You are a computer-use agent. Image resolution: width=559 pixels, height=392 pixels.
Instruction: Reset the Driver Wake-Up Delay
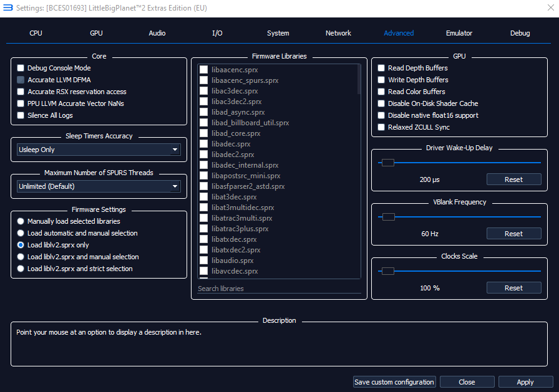[x=513, y=179]
